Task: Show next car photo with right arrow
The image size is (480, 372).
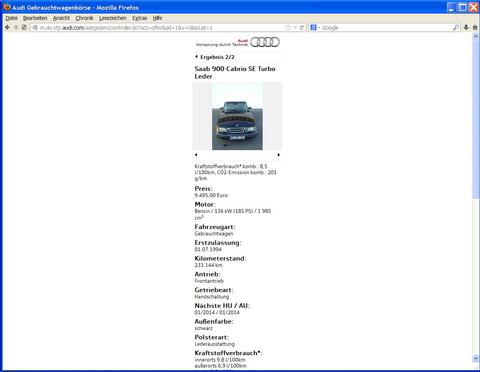Action: [279, 155]
